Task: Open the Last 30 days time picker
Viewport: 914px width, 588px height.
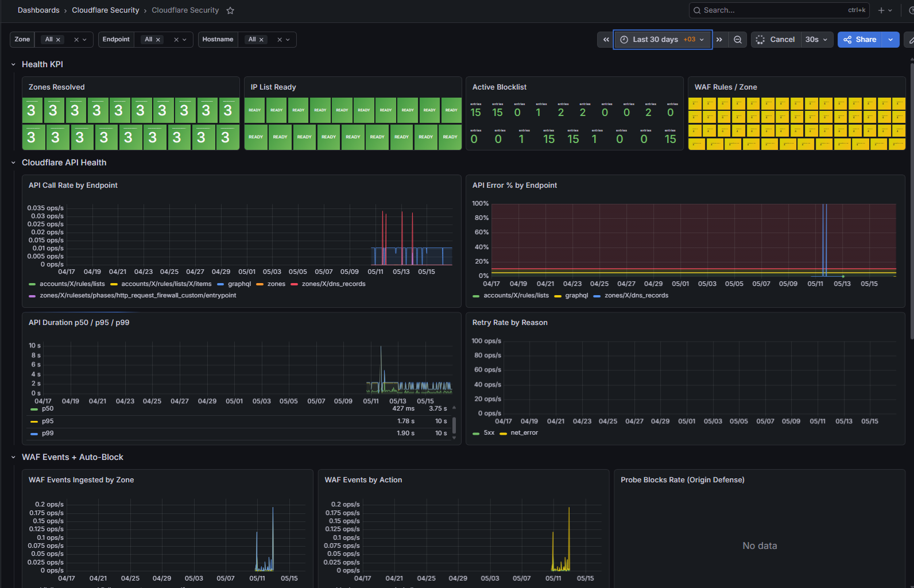Action: pyautogui.click(x=663, y=40)
